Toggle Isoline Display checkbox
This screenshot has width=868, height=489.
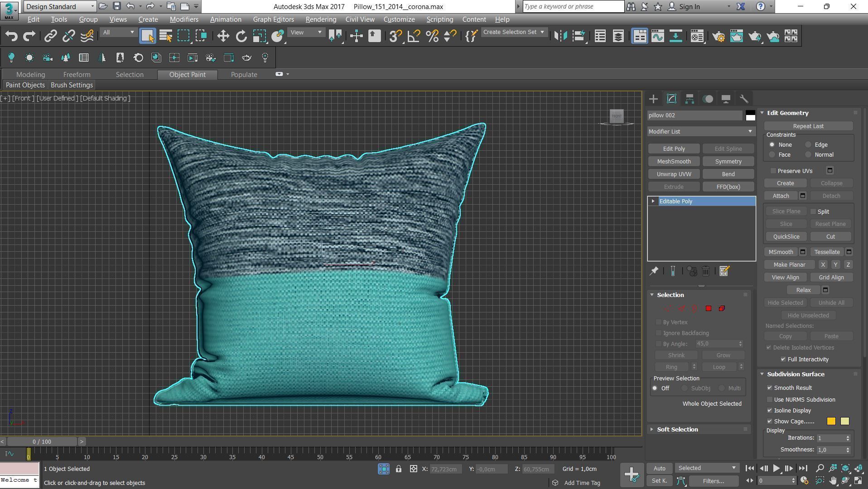[x=770, y=410]
